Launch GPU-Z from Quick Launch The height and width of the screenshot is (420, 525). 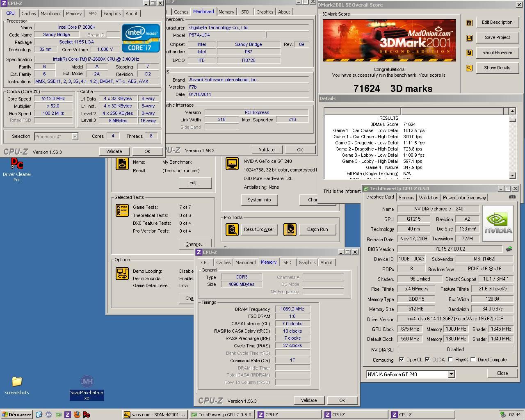pos(58,415)
